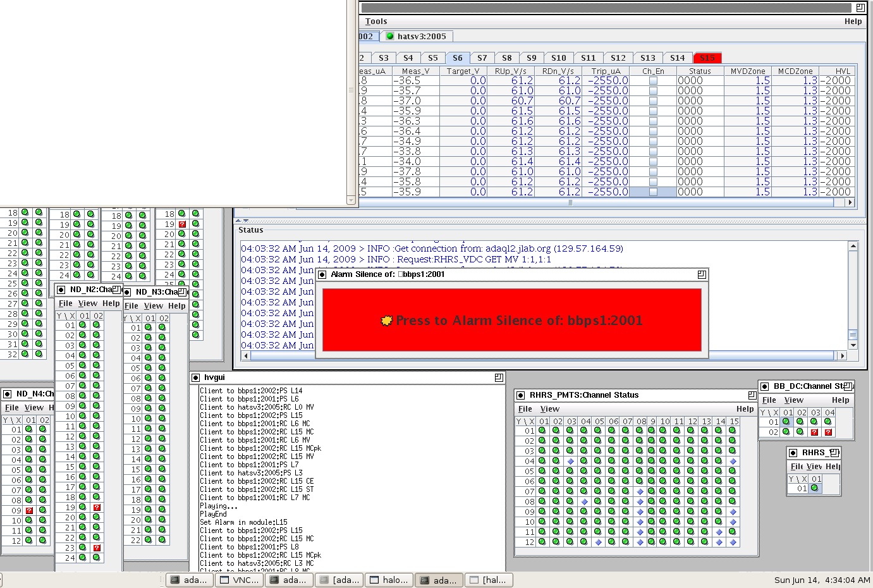Click RHRS_PMTS green status at row 06 column 10

664,482
